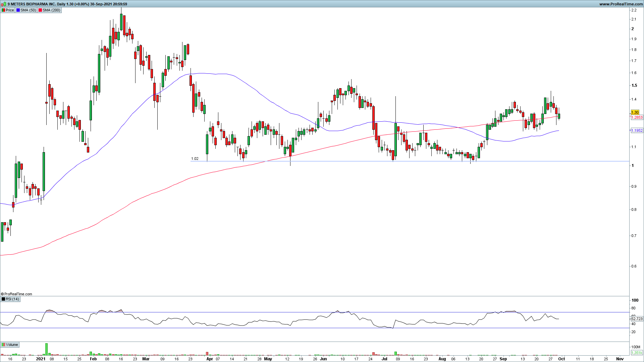The width and height of the screenshot is (644, 362).
Task: Click the black RSI color square icon
Action: pos(3,299)
